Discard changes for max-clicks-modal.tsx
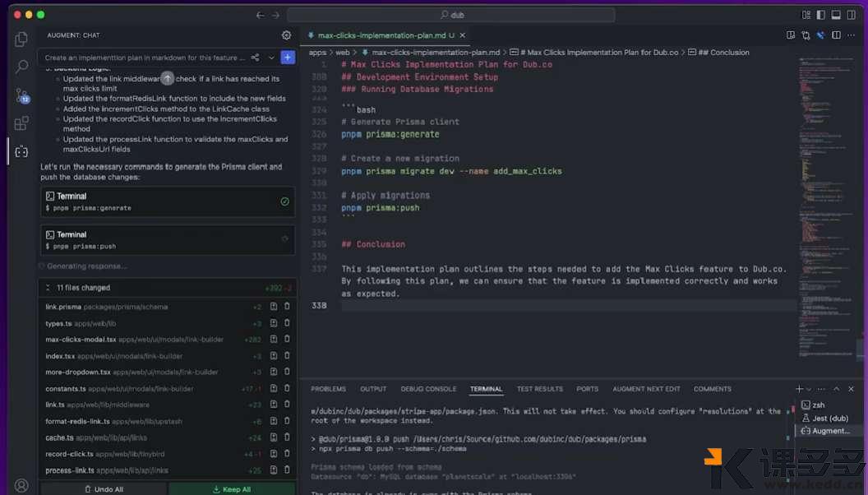 [x=287, y=339]
